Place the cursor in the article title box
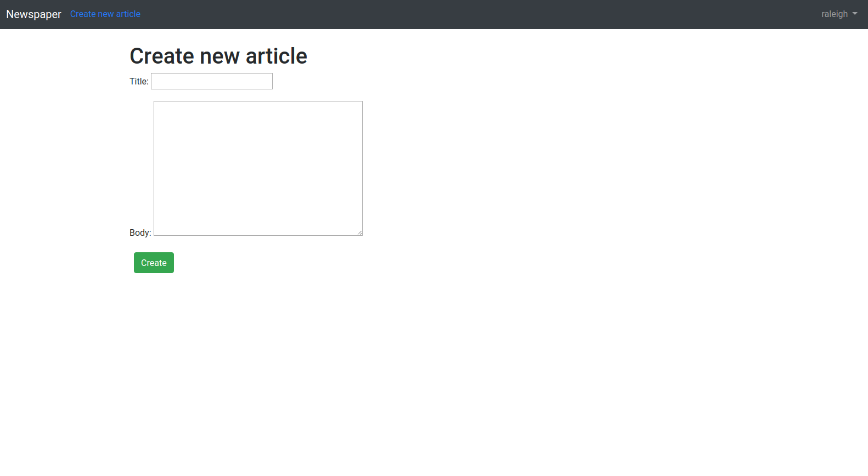This screenshot has height=476, width=868. point(212,81)
